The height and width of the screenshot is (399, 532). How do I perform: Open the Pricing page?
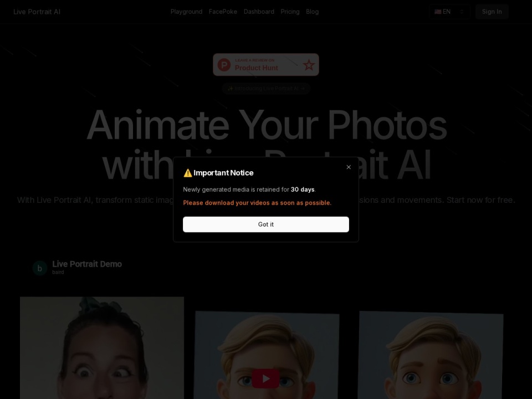click(290, 12)
